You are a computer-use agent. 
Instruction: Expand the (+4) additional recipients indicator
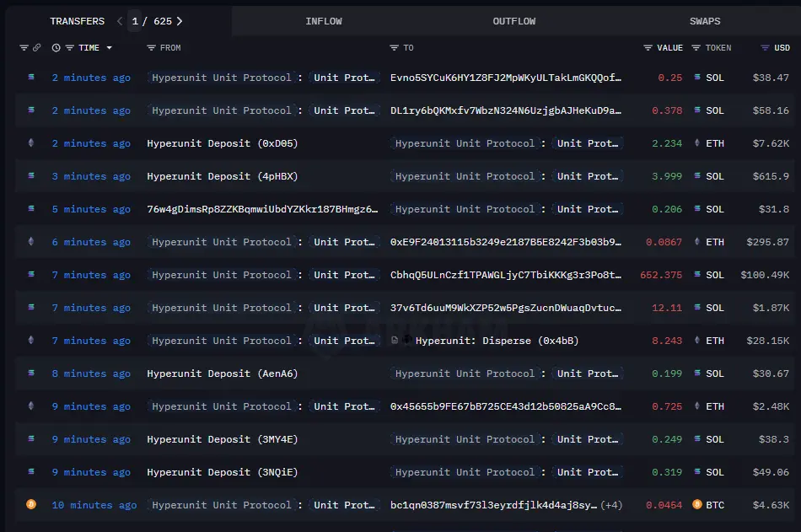[611, 505]
